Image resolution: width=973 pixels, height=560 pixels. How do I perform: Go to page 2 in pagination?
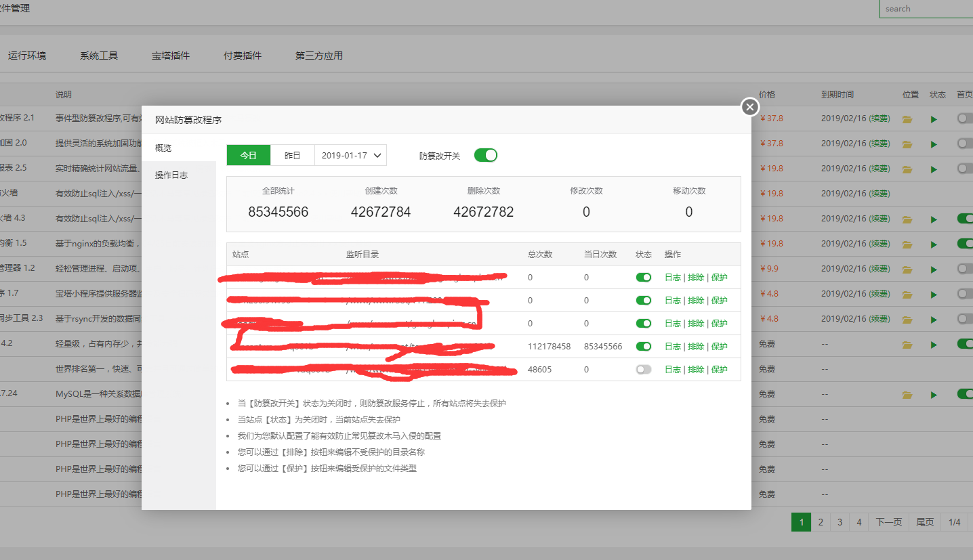pyautogui.click(x=821, y=522)
